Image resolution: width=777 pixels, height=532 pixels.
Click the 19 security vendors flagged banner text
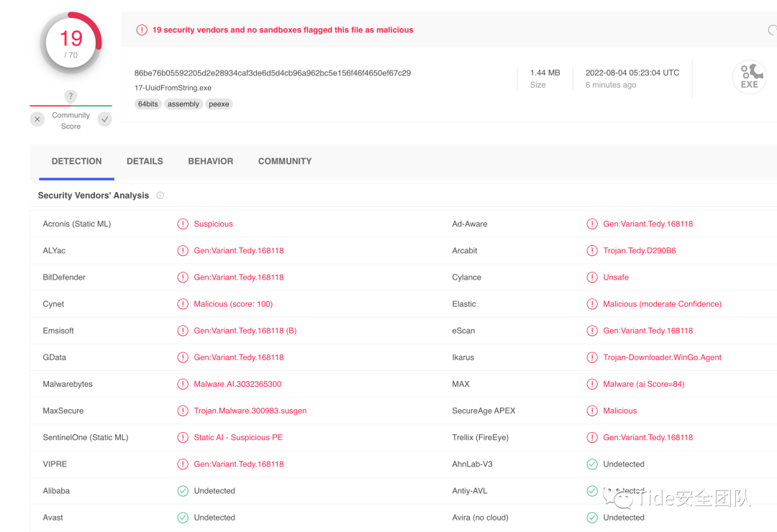pyautogui.click(x=283, y=29)
